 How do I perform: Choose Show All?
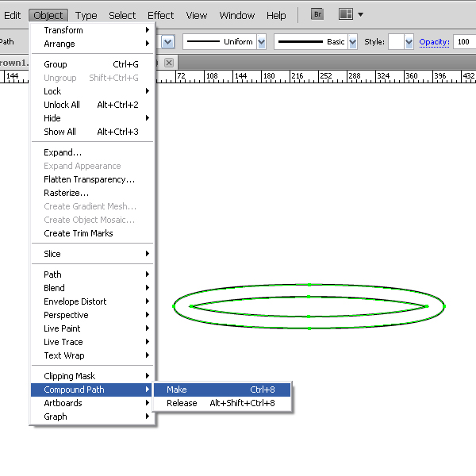(92, 132)
